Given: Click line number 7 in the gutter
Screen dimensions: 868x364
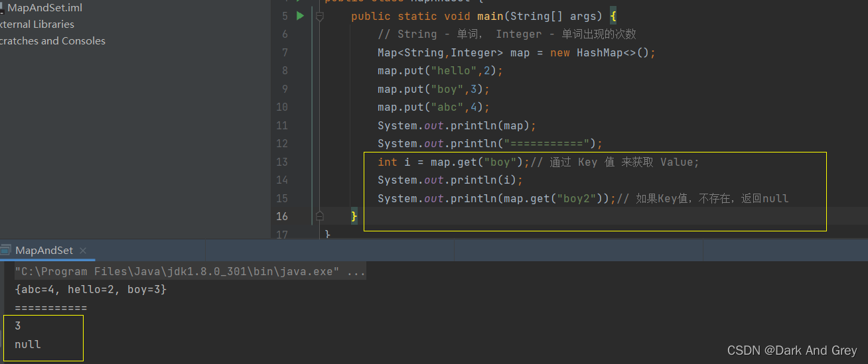Looking at the screenshot, I should 285,52.
